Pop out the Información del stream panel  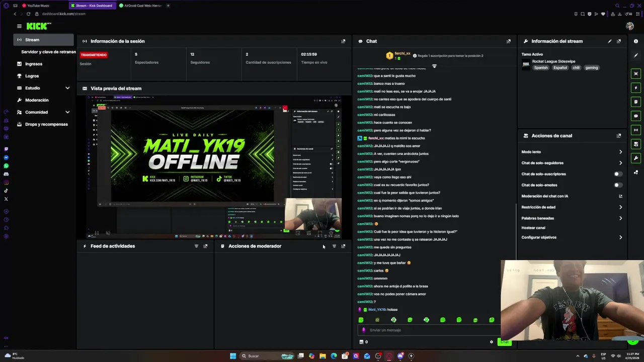[x=619, y=41]
